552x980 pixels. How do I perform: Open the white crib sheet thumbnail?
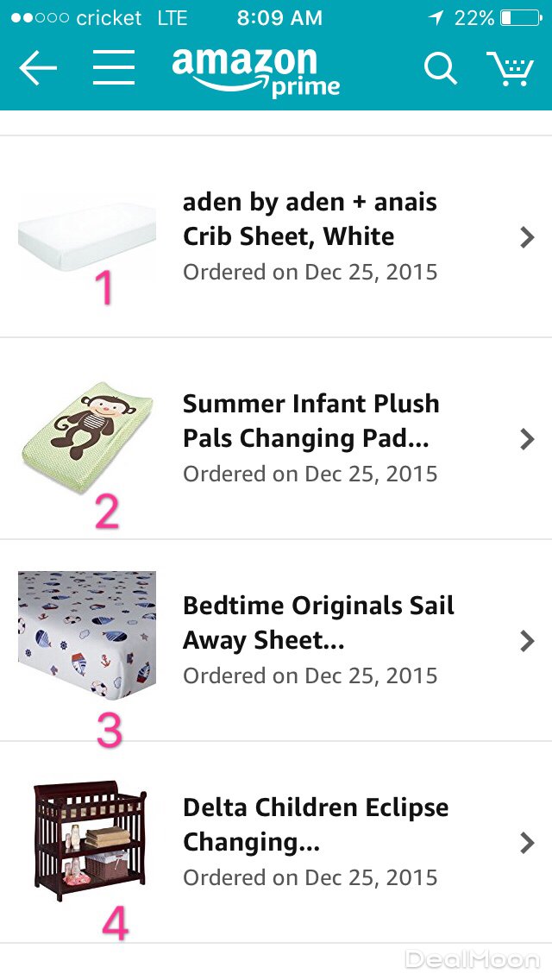click(x=87, y=237)
